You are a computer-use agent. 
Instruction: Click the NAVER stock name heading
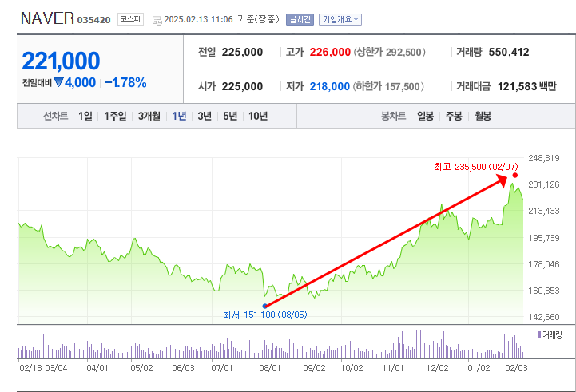[x=47, y=18]
